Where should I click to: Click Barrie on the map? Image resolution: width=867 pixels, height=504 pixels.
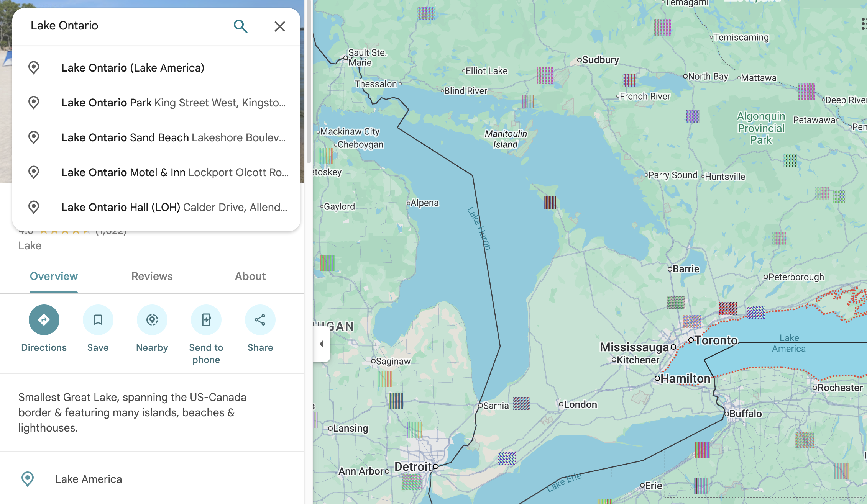point(686,269)
